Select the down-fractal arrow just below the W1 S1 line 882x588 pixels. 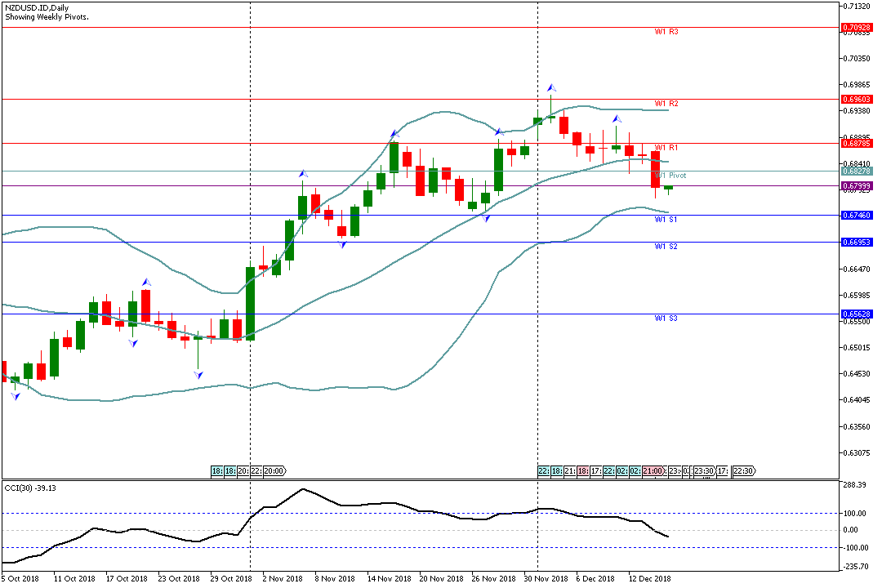485,218
